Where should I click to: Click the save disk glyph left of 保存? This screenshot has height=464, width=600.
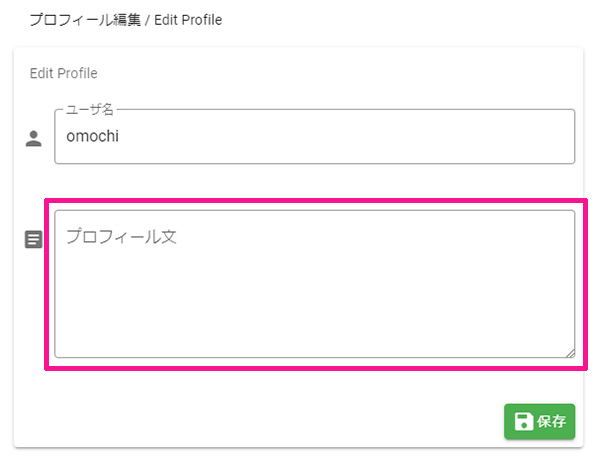click(523, 422)
